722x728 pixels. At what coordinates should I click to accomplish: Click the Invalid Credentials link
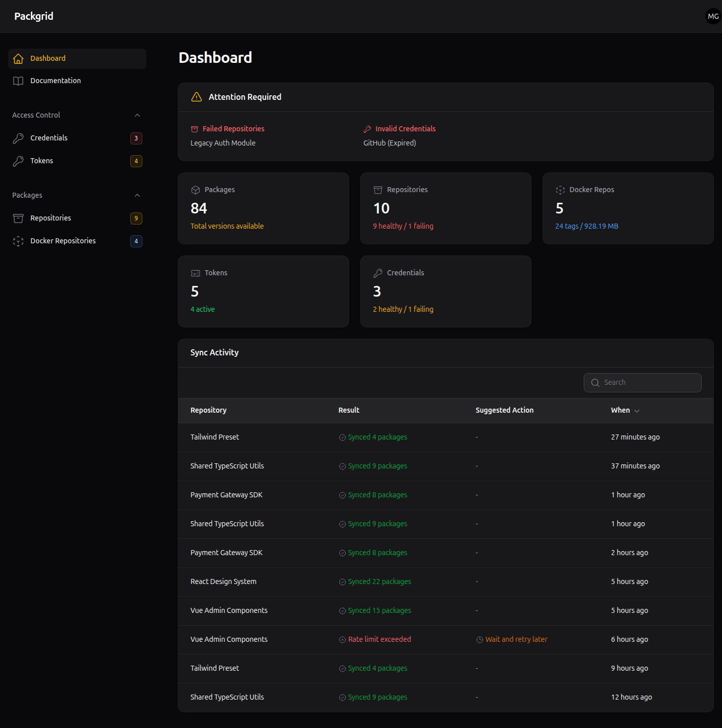405,129
